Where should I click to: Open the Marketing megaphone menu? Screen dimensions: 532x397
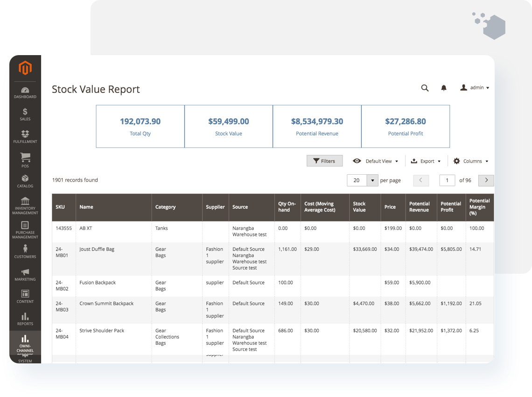(x=25, y=275)
